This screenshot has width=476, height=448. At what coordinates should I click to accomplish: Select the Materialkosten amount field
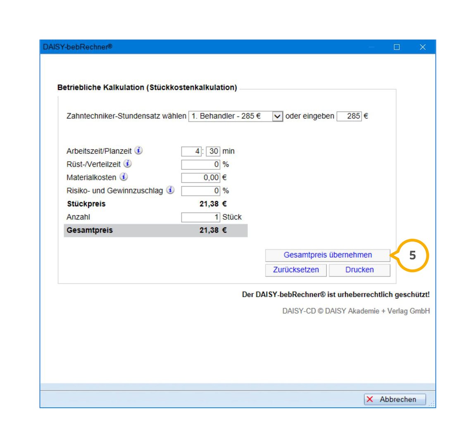pyautogui.click(x=200, y=177)
